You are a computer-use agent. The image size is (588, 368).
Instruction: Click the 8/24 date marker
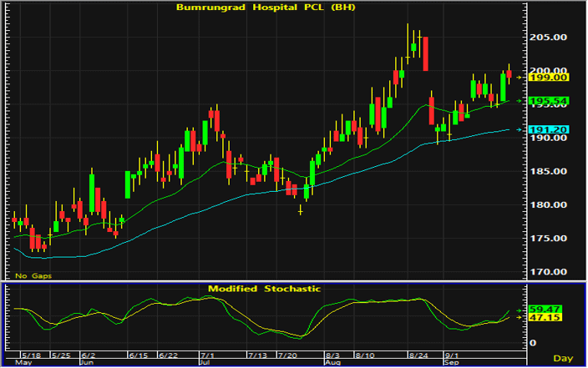point(418,355)
